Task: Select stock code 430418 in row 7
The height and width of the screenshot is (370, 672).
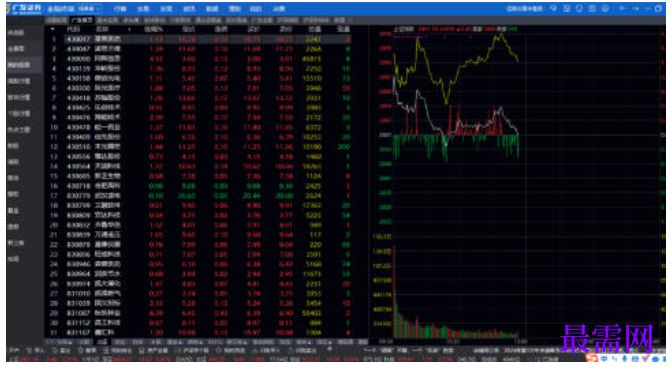Action: tap(78, 98)
